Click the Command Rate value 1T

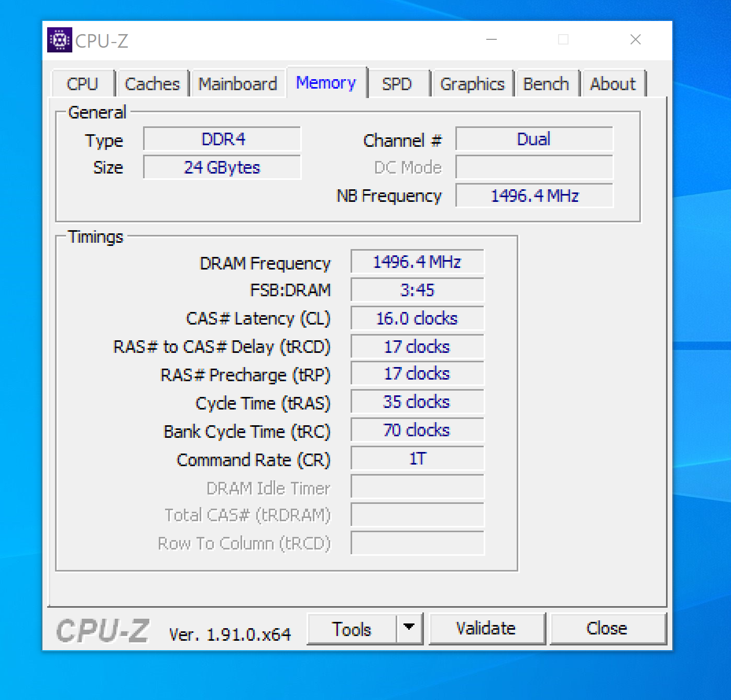pyautogui.click(x=417, y=459)
